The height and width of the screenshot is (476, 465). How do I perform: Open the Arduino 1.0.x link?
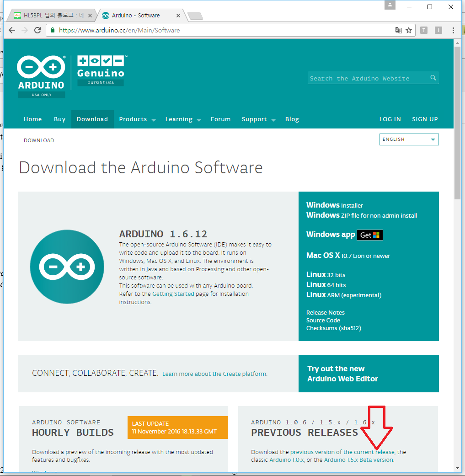287,460
